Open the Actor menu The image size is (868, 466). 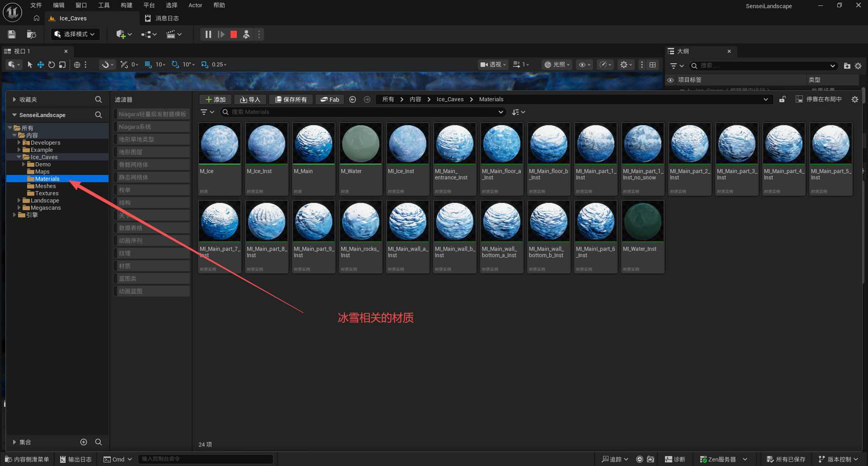point(195,5)
